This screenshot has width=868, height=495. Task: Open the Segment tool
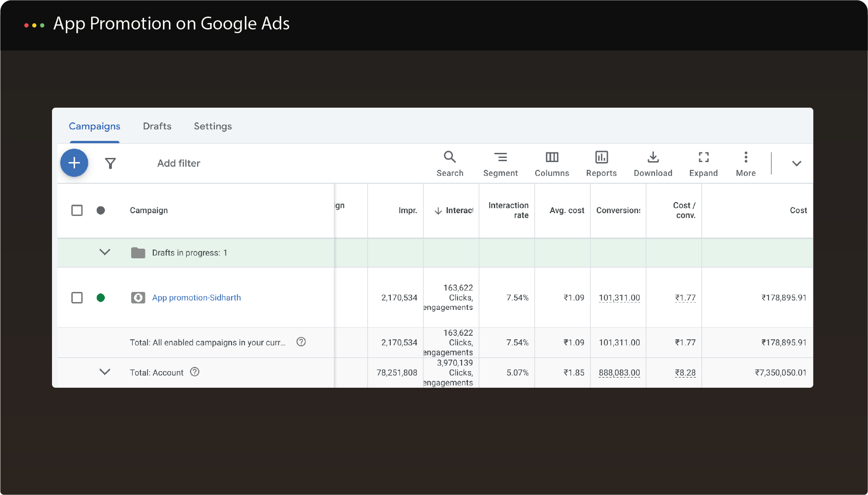pos(500,163)
